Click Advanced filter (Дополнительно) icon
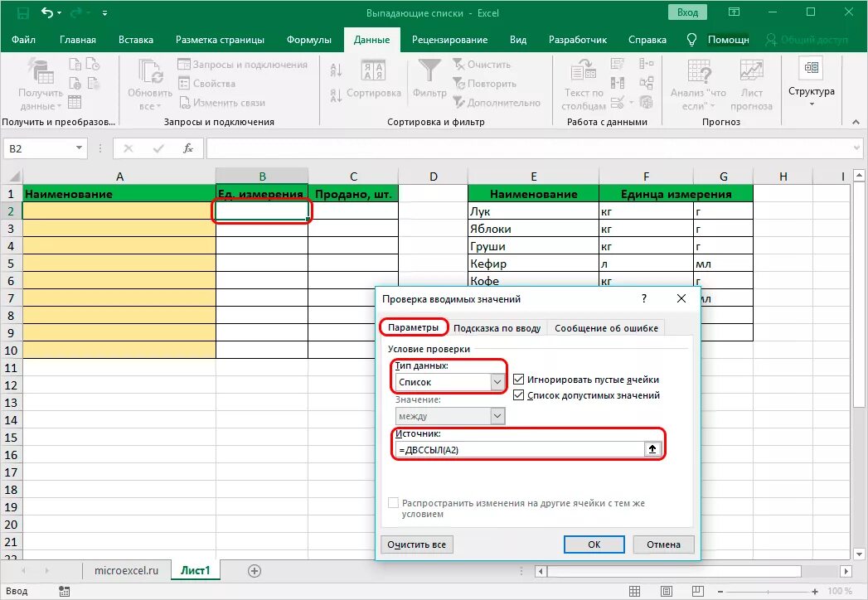This screenshot has height=600, width=868. (x=458, y=103)
